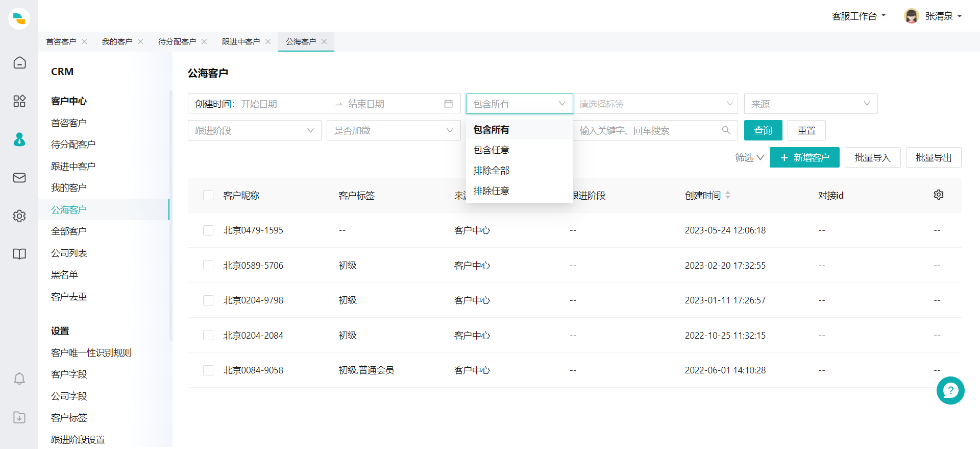Click the 批量导入 button
The height and width of the screenshot is (449, 980).
(872, 157)
